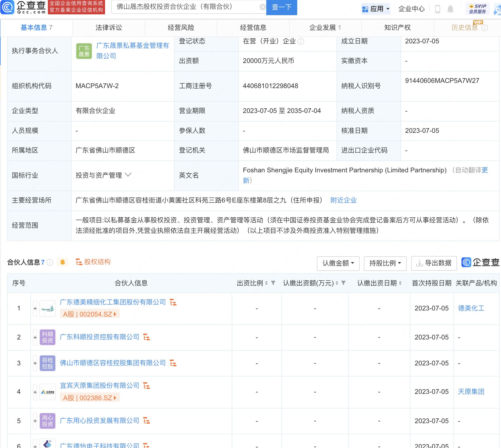Click the 查一下 search button
The height and width of the screenshot is (448, 501).
pyautogui.click(x=281, y=7)
